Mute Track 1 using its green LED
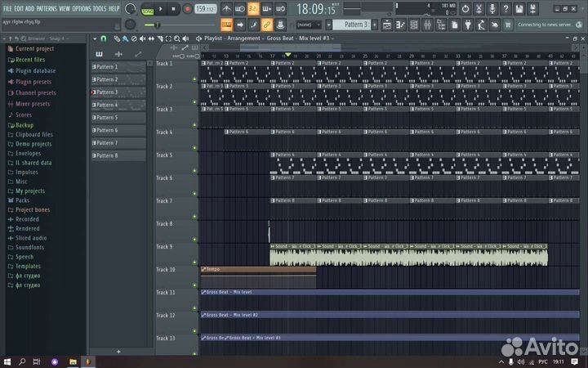The width and height of the screenshot is (588, 368). coord(194,80)
